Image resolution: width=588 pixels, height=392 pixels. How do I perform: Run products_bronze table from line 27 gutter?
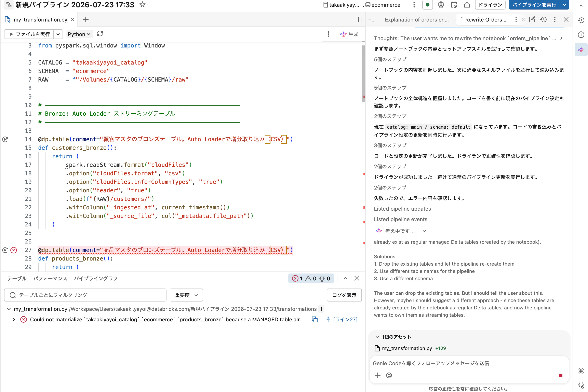5,250
